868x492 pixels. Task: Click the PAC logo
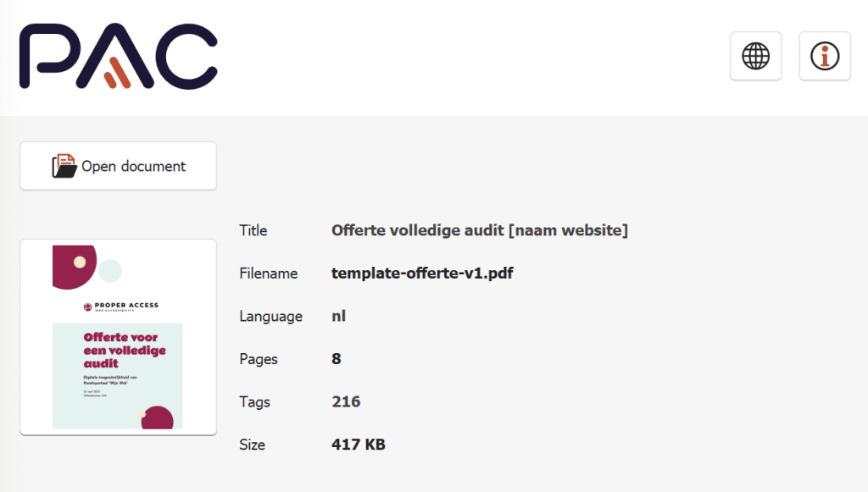119,56
